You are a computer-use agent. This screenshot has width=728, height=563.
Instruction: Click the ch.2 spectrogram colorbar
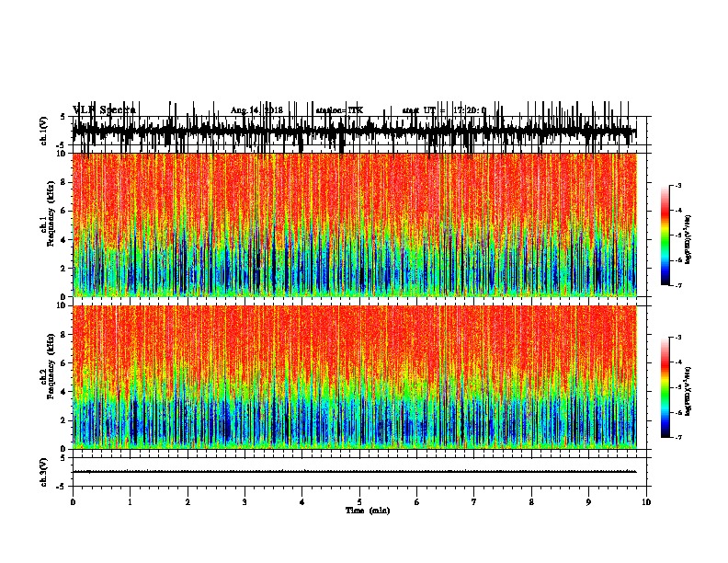click(665, 387)
